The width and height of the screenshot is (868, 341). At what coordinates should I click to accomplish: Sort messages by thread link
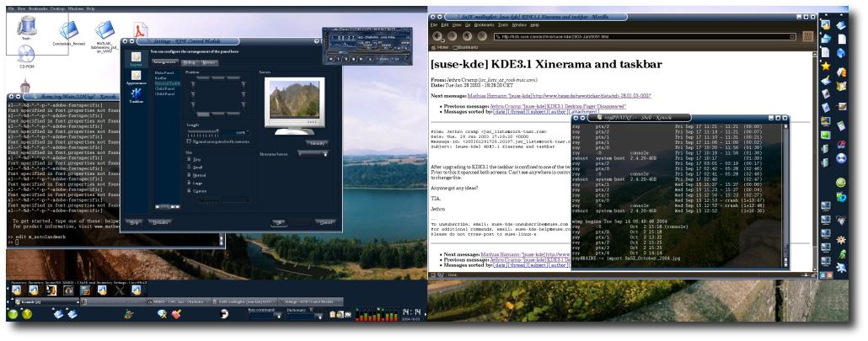[x=517, y=112]
